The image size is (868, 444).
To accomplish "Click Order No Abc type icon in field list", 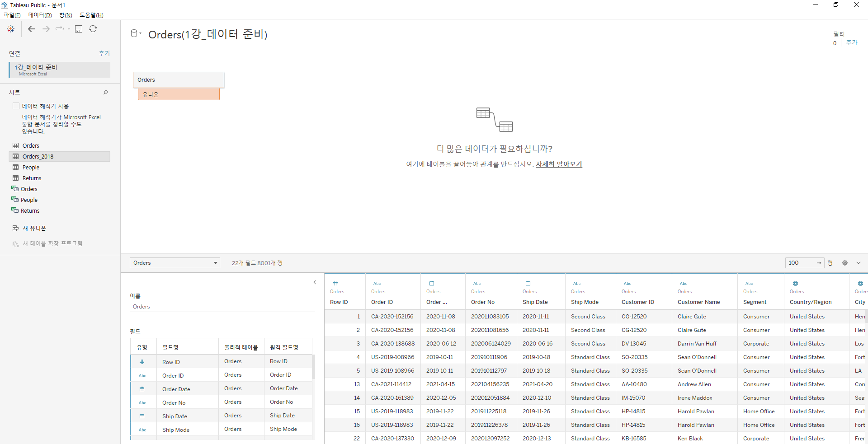I will 142,403.
